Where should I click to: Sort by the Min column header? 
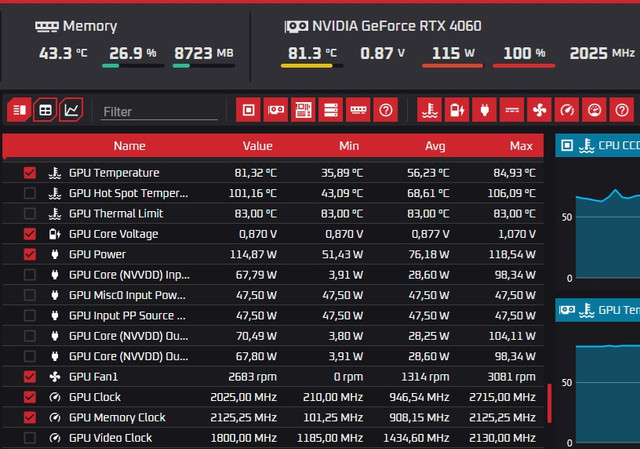[349, 146]
